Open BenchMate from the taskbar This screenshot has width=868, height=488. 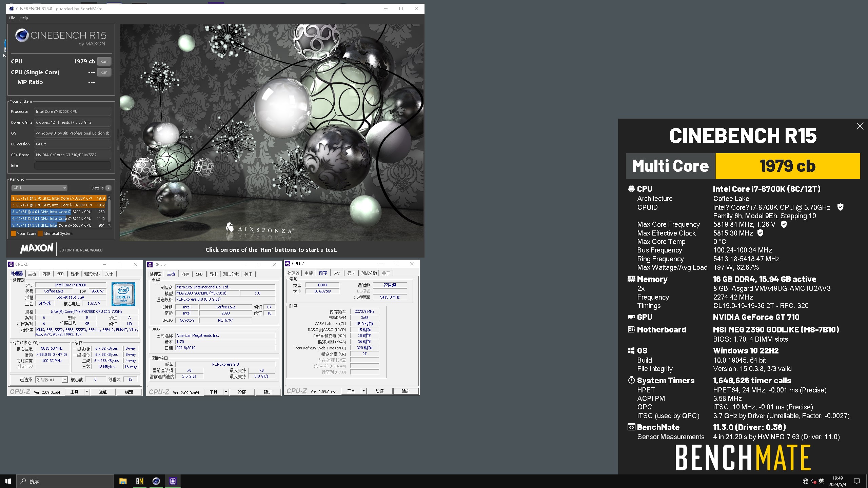click(x=139, y=481)
